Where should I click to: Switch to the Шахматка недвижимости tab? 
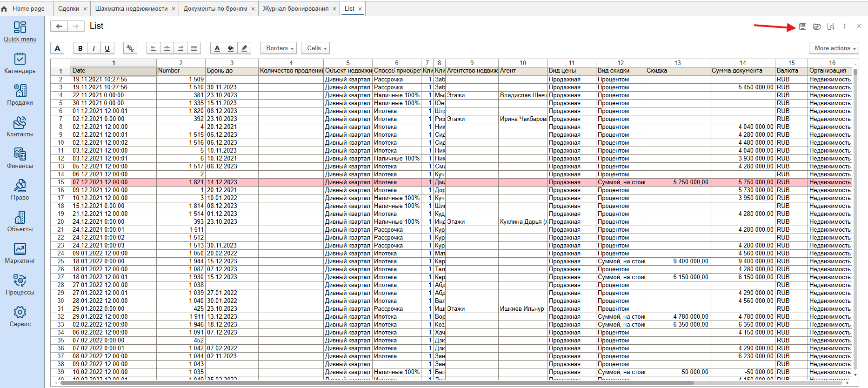(x=131, y=9)
